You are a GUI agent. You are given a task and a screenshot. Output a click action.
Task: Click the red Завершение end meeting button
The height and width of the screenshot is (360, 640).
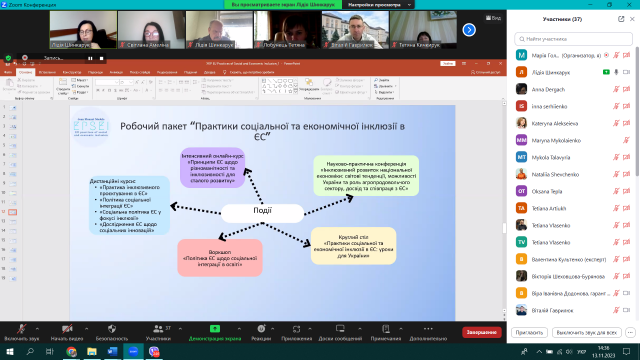coord(482,332)
